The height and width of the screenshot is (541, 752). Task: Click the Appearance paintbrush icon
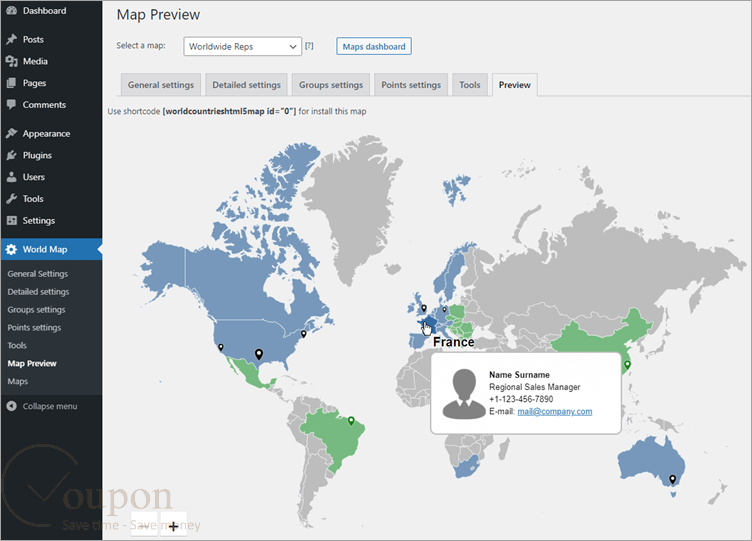click(12, 133)
